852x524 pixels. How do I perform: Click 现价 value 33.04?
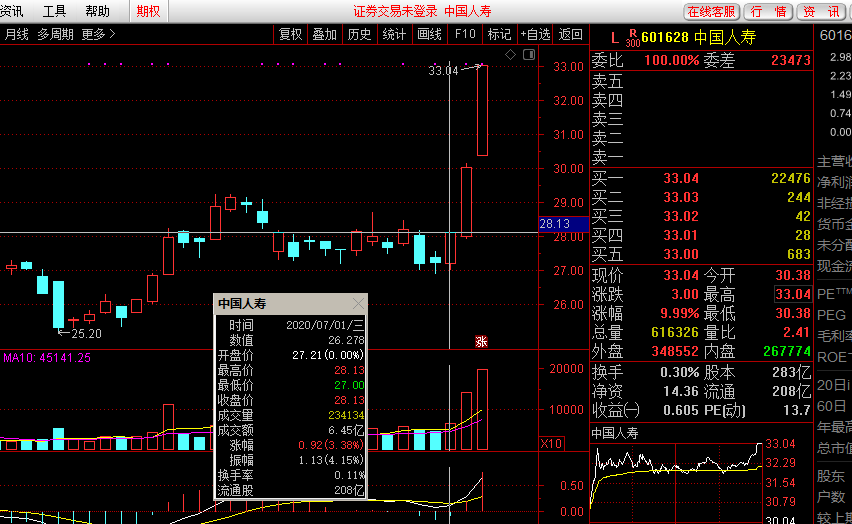(x=681, y=275)
